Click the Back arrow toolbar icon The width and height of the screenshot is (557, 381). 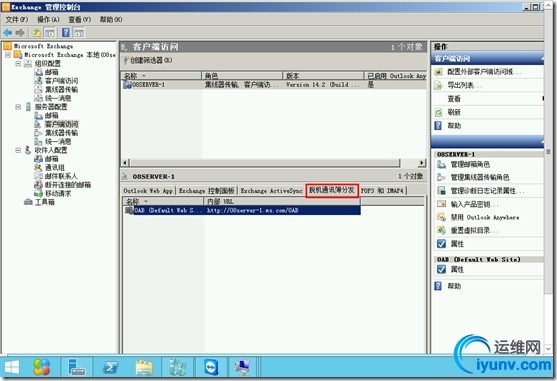[x=7, y=33]
